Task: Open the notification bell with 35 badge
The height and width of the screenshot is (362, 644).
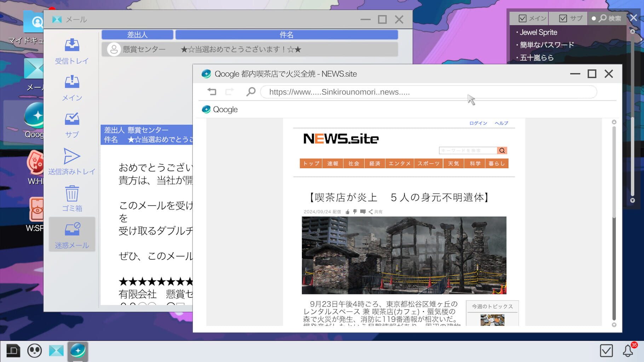Action: pyautogui.click(x=627, y=351)
